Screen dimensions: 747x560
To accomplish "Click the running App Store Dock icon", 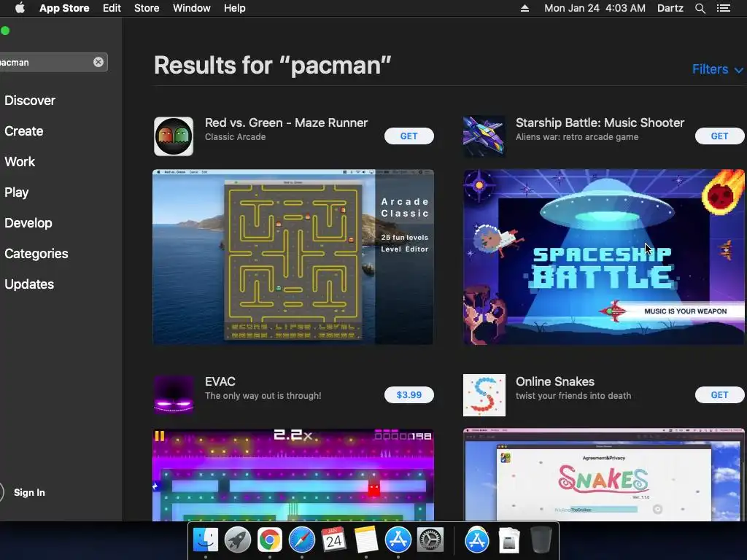I will (398, 540).
